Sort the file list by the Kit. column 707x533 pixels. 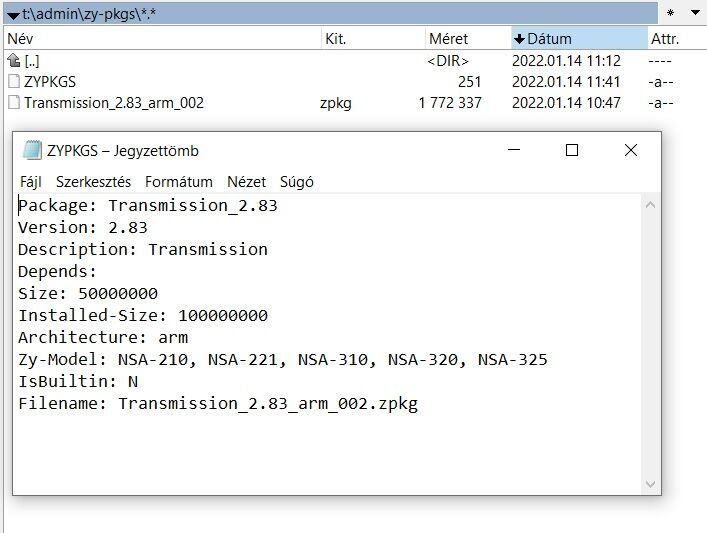click(373, 39)
